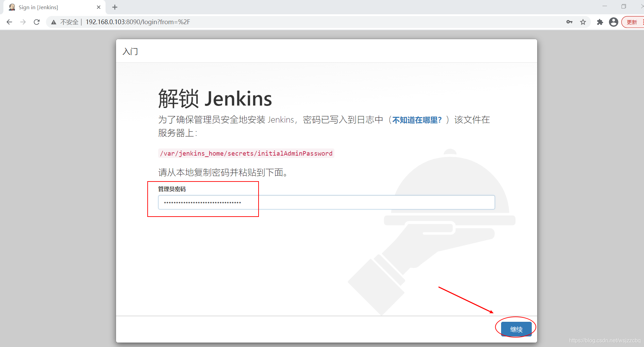Focus the 管理员密码 password field

[326, 202]
